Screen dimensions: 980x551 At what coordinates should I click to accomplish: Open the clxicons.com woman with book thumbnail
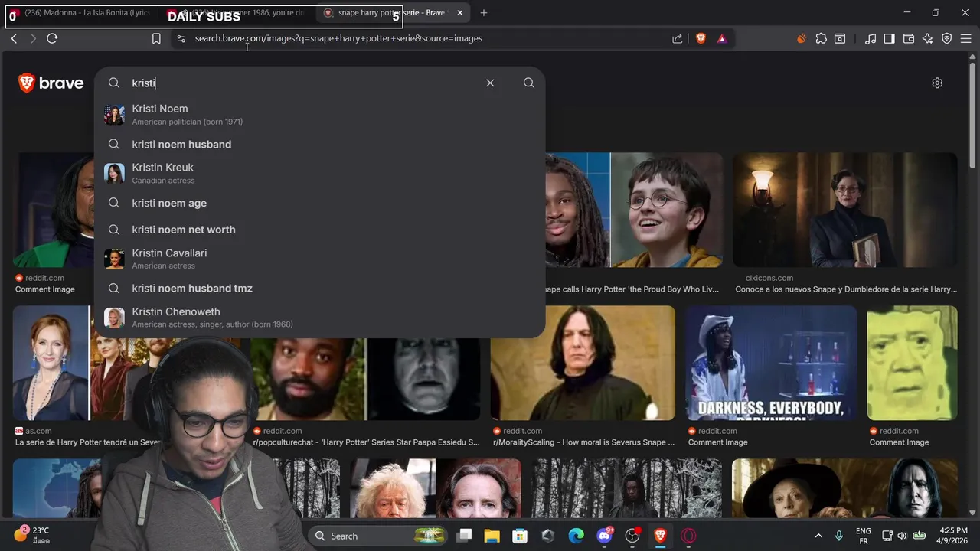(844, 210)
